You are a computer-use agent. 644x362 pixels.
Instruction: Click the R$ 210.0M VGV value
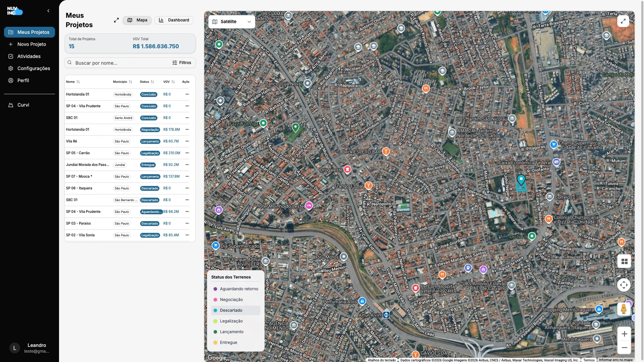(x=172, y=153)
